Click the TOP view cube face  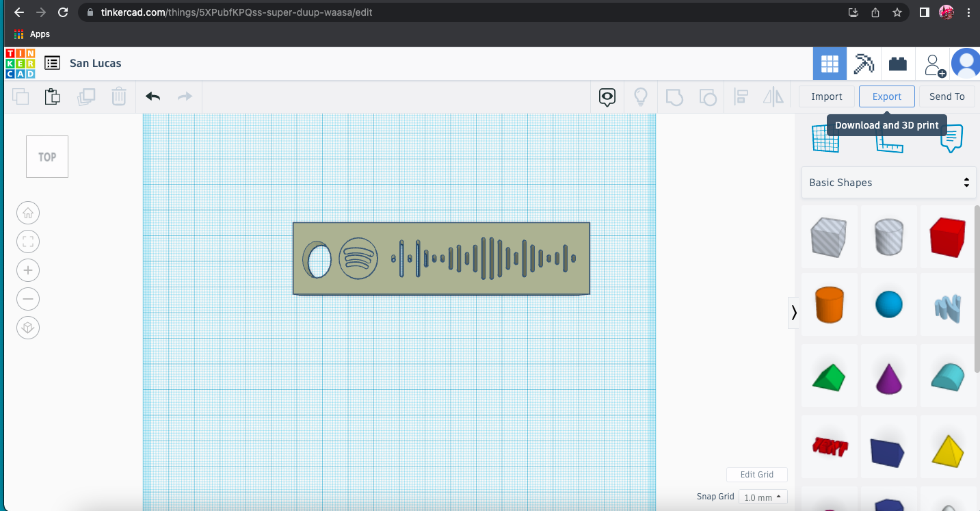point(47,157)
